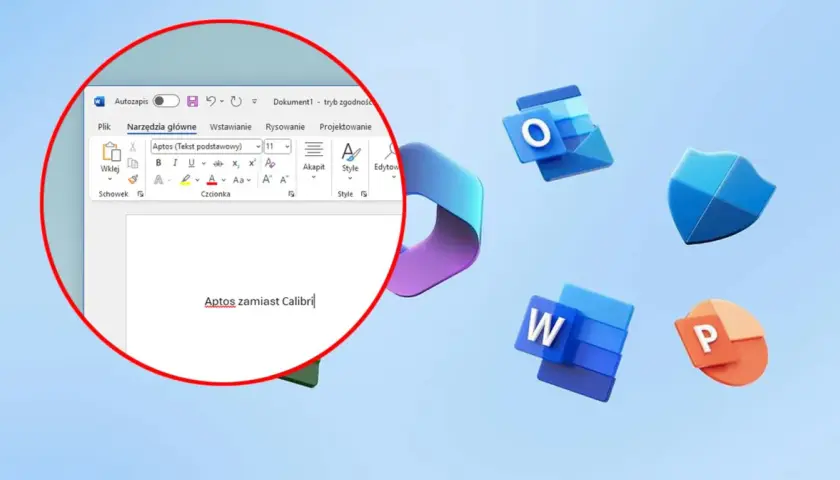Image resolution: width=840 pixels, height=480 pixels.
Task: Switch to the Projektowanie tab
Action: [x=346, y=127]
